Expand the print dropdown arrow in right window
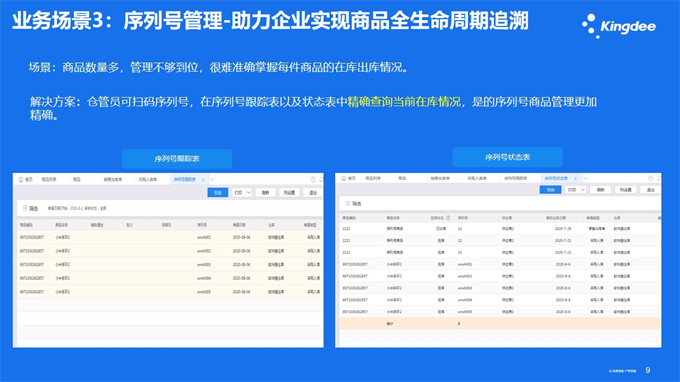The image size is (680, 382). click(583, 190)
